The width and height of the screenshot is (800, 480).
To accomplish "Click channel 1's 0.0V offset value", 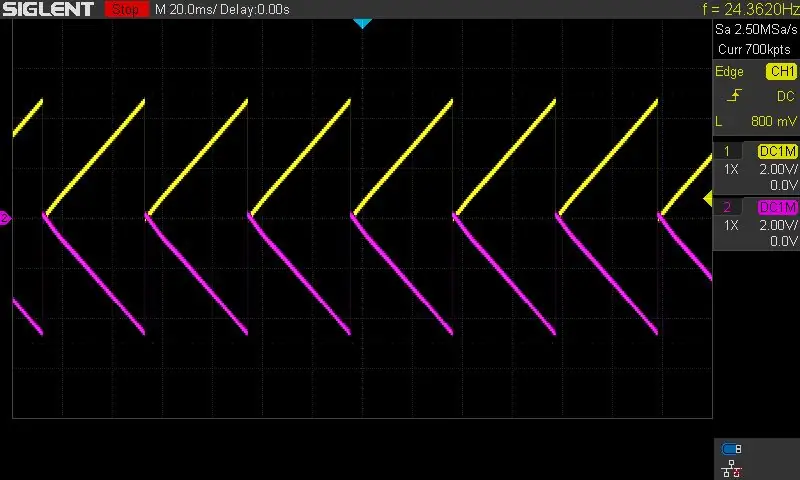I will [784, 185].
